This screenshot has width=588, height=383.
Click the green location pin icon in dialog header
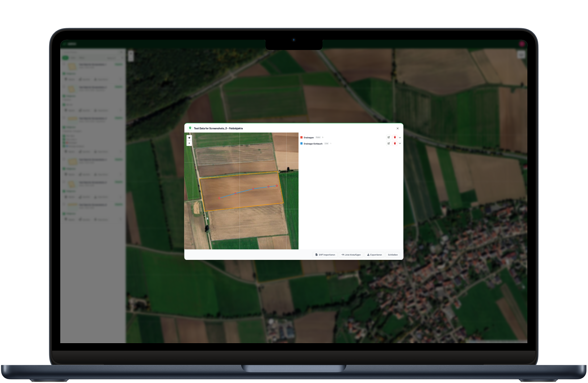190,128
